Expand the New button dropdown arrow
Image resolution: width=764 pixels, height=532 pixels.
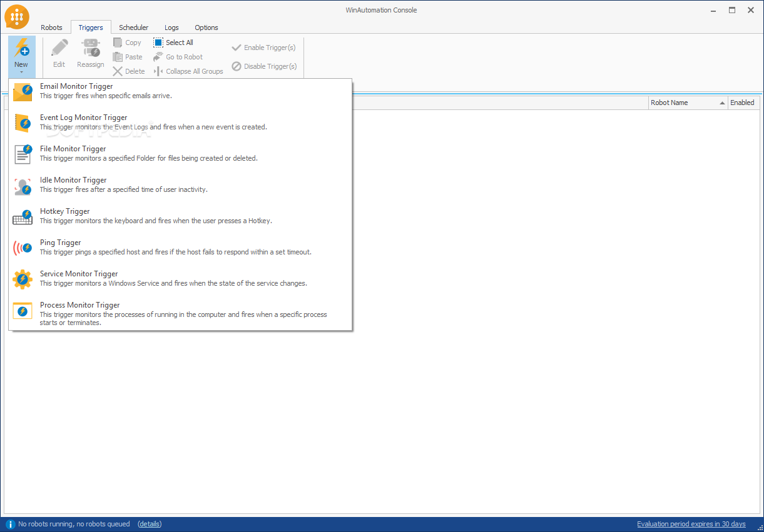[21, 72]
